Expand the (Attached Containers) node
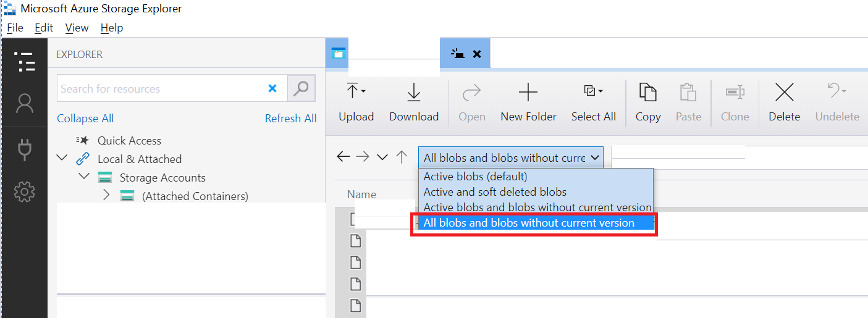Viewport: 868px width, 318px height. click(x=106, y=195)
